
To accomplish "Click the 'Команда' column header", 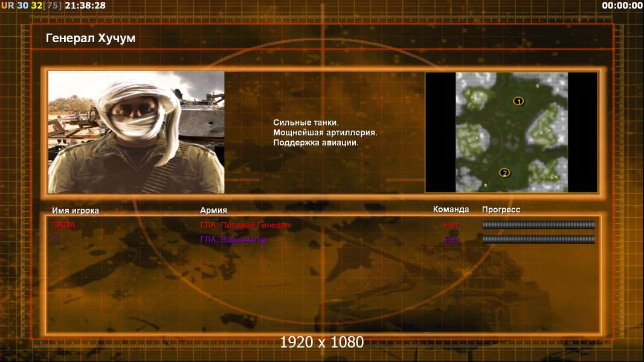I will pos(451,209).
